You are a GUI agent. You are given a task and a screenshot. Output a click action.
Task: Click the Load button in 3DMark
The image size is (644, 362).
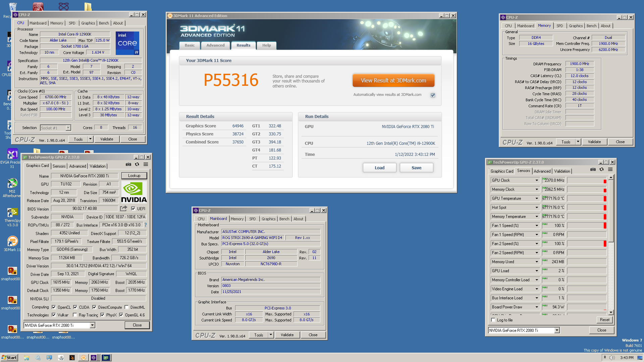(x=379, y=168)
